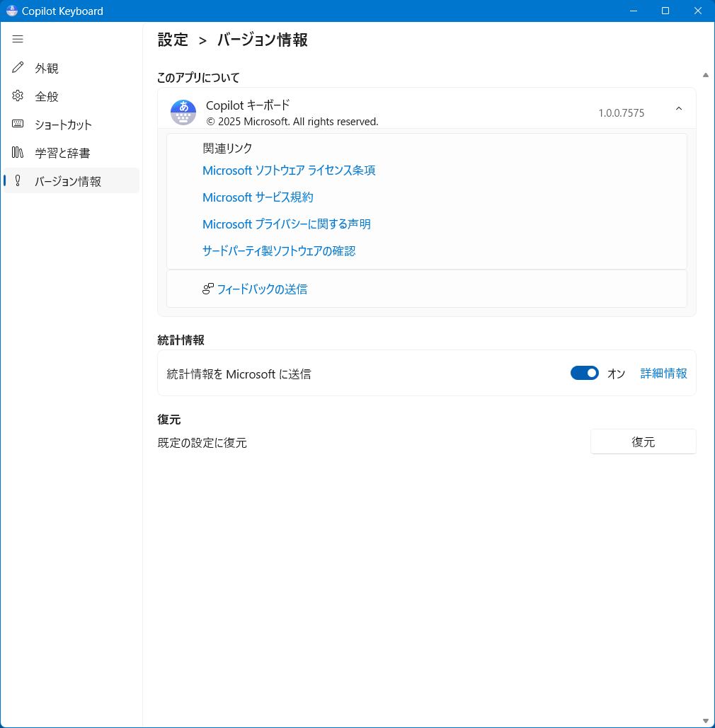
Task: Select ショートカット in the sidebar
Action: pos(71,125)
